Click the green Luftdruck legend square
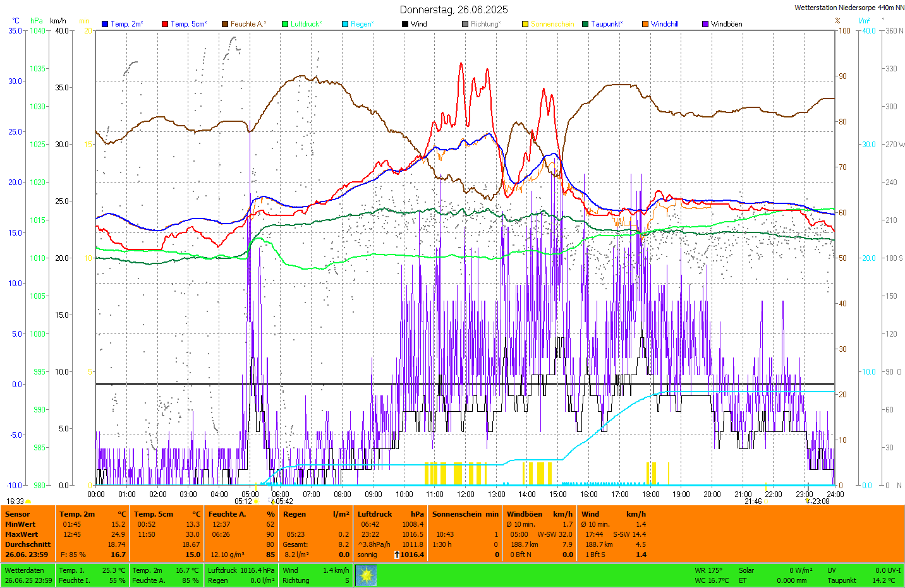Image resolution: width=905 pixels, height=588 pixels. 285,24
